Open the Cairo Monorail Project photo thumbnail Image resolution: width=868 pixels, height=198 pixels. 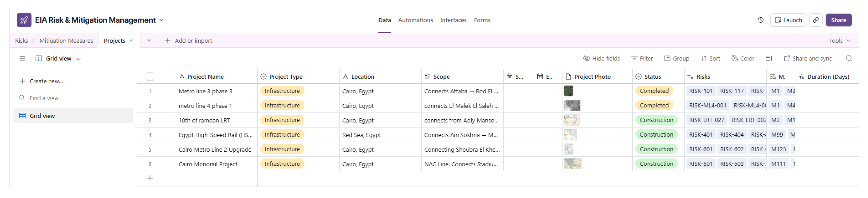572,164
